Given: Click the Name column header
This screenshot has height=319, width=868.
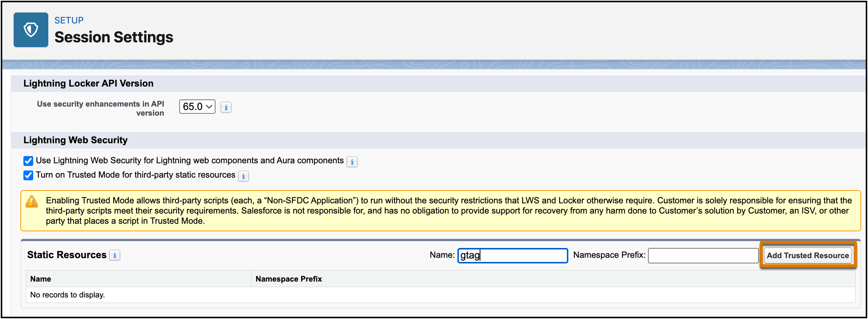Looking at the screenshot, I should coord(41,279).
